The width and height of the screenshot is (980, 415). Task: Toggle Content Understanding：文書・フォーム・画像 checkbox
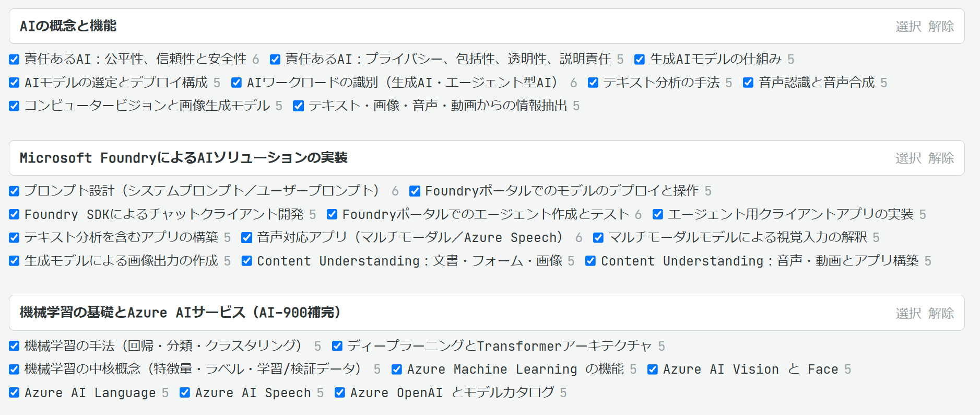tap(247, 261)
